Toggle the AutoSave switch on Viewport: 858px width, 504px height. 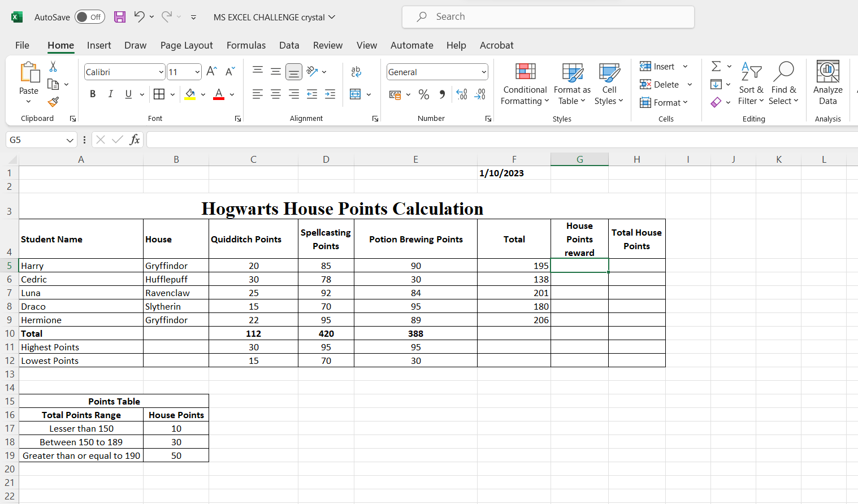pyautogui.click(x=89, y=17)
